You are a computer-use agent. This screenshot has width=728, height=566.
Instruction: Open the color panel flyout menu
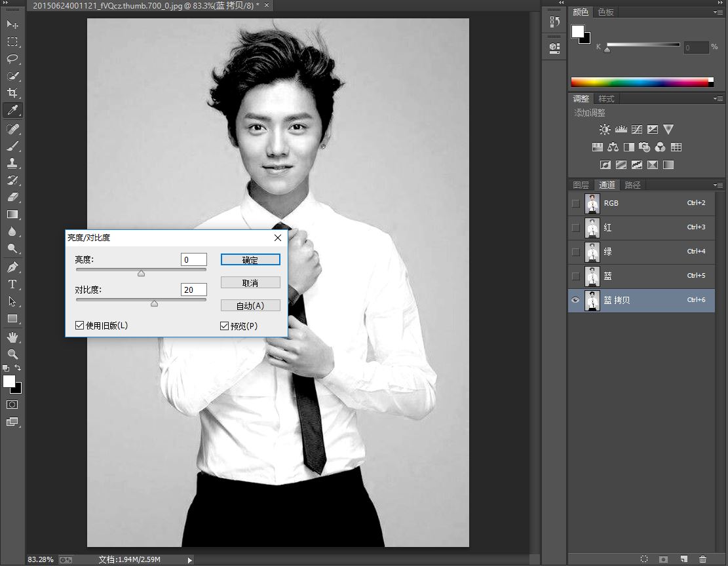point(718,12)
